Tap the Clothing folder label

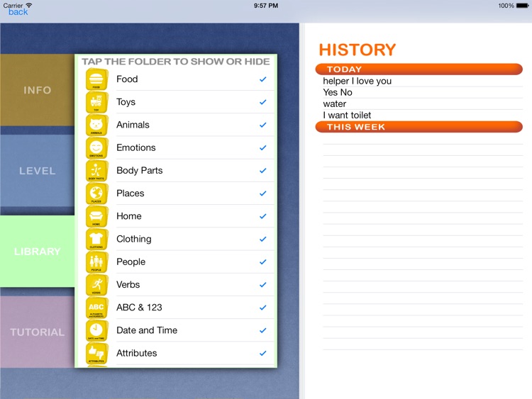[x=134, y=239]
